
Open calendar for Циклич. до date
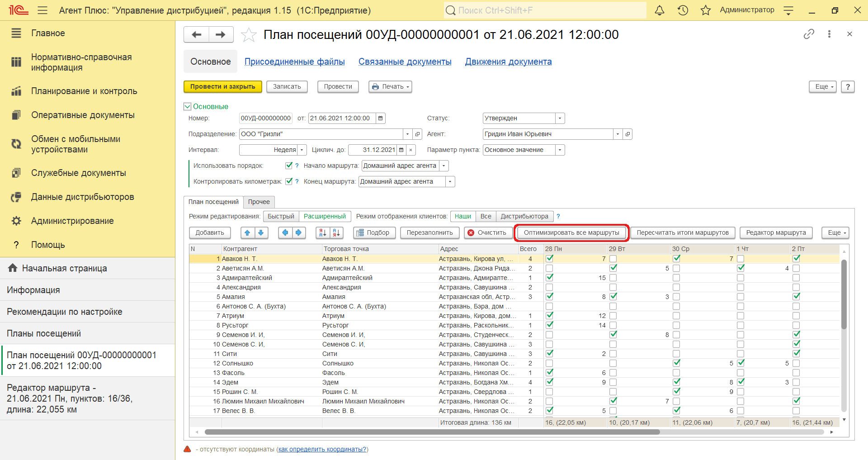(x=401, y=150)
